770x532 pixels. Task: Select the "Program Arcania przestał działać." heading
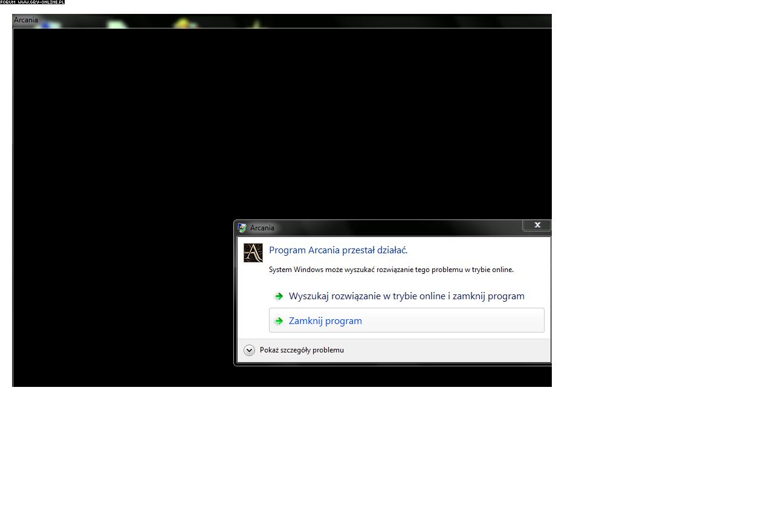[x=338, y=250]
